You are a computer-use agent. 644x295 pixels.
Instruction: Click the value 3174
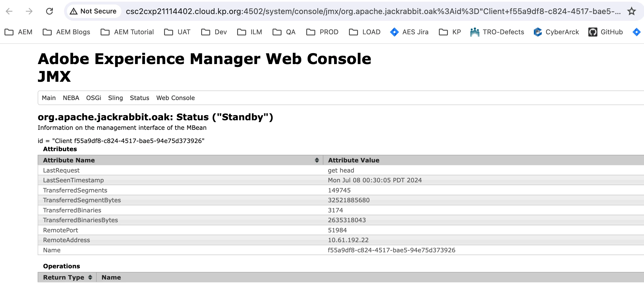pyautogui.click(x=335, y=210)
